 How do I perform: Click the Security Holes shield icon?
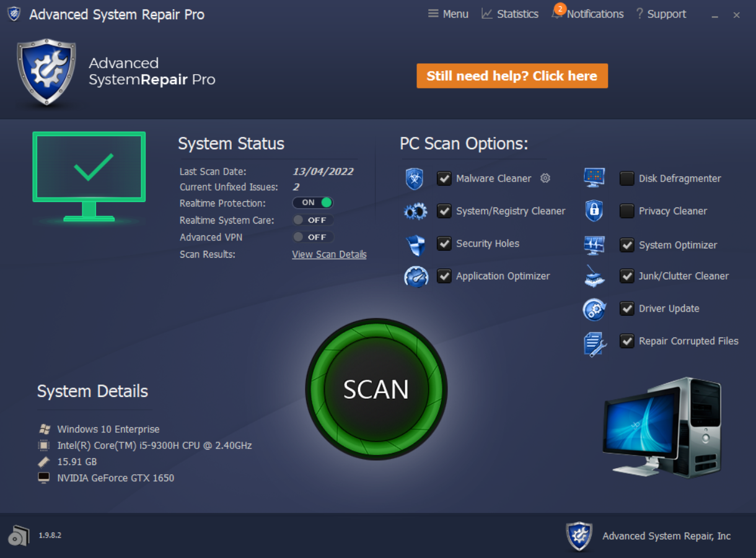416,245
